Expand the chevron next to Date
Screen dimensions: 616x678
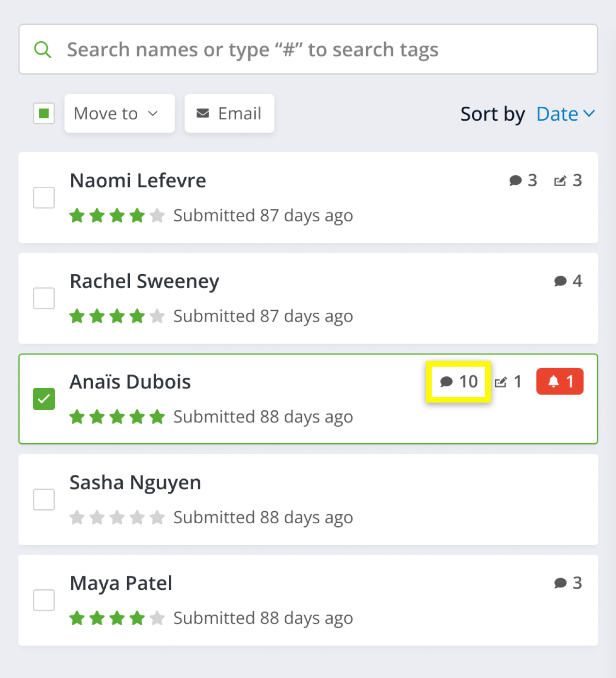pos(588,114)
